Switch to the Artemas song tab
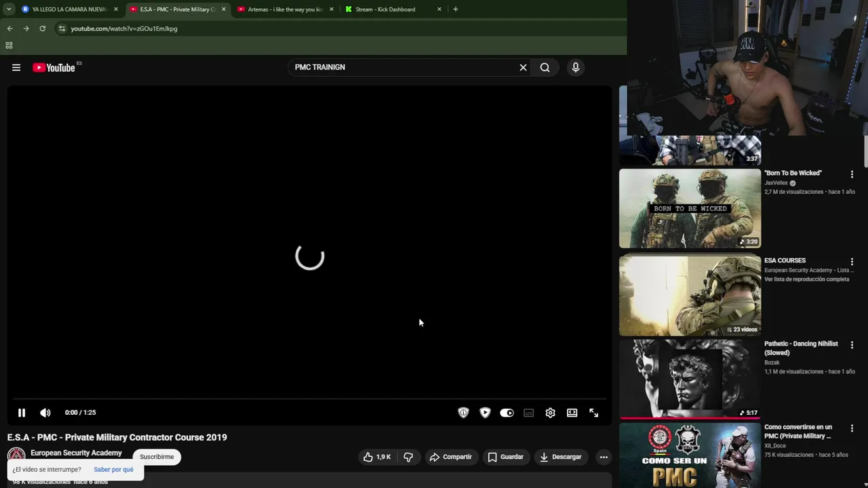Viewport: 868px width, 488px height. point(285,9)
